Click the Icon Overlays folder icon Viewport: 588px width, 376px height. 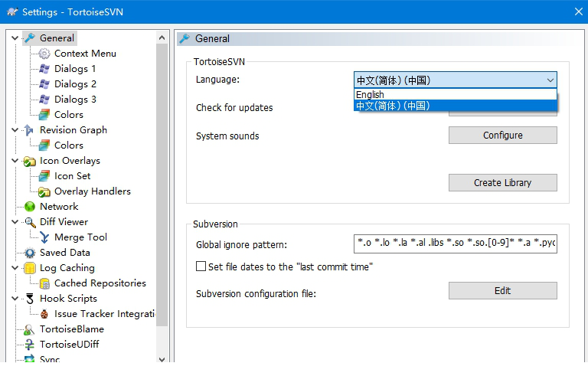click(30, 161)
